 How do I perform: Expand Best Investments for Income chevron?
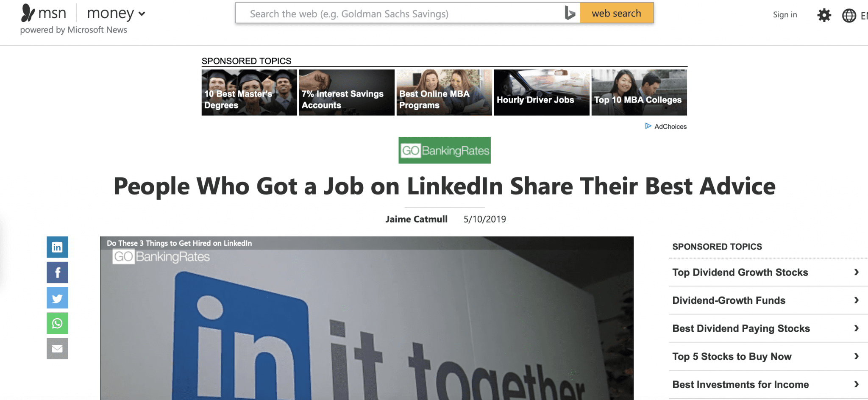coord(857,384)
